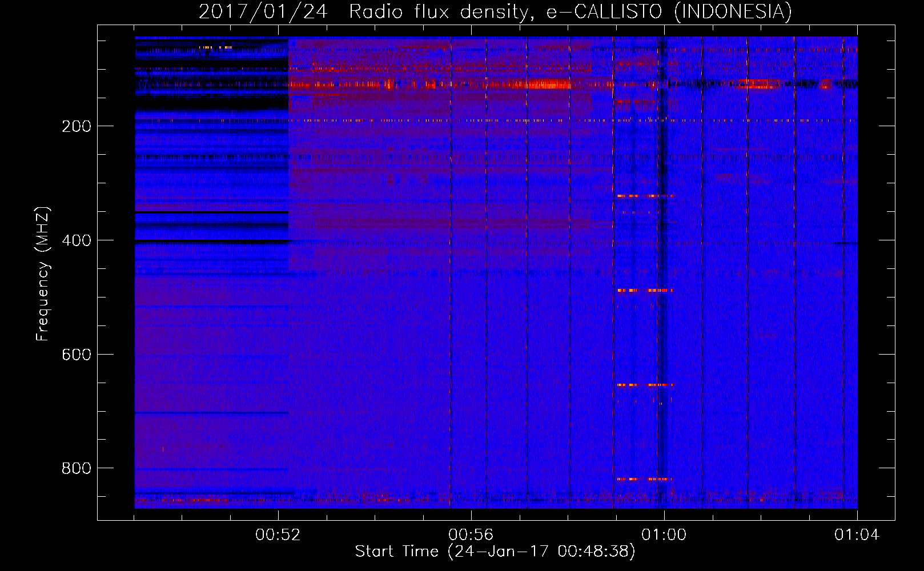Viewport: 924px width, 571px height.
Task: Click the 800 frequency tick label
Action: point(77,468)
